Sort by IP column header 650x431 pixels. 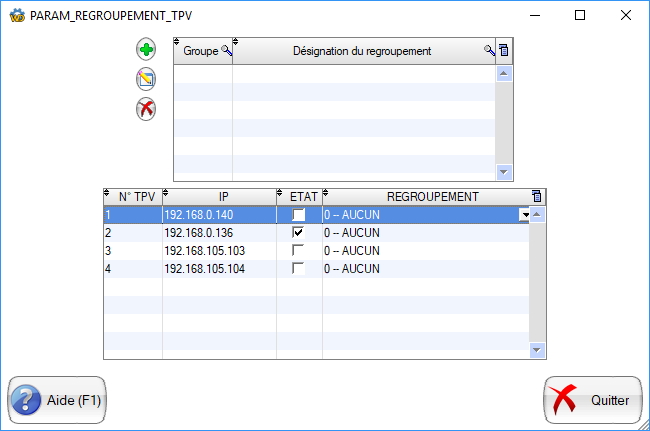tap(219, 196)
